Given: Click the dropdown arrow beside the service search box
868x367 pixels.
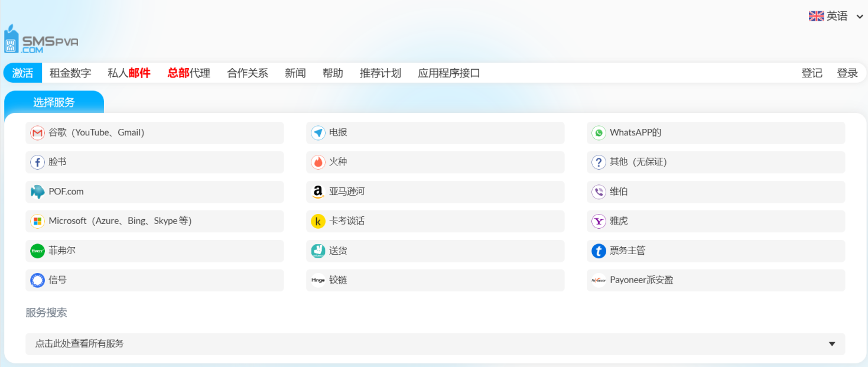Looking at the screenshot, I should (831, 343).
